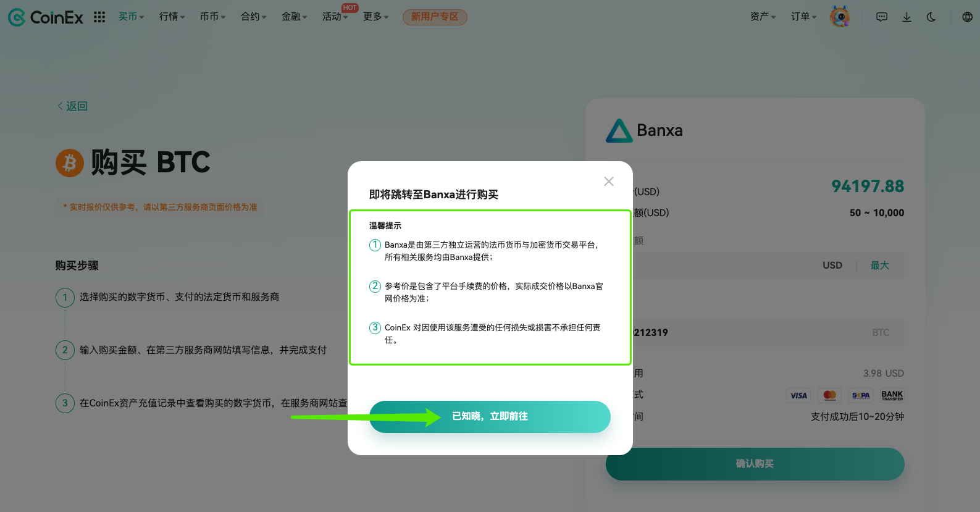Open the apps grid menu icon
This screenshot has width=980, height=512.
pos(99,17)
